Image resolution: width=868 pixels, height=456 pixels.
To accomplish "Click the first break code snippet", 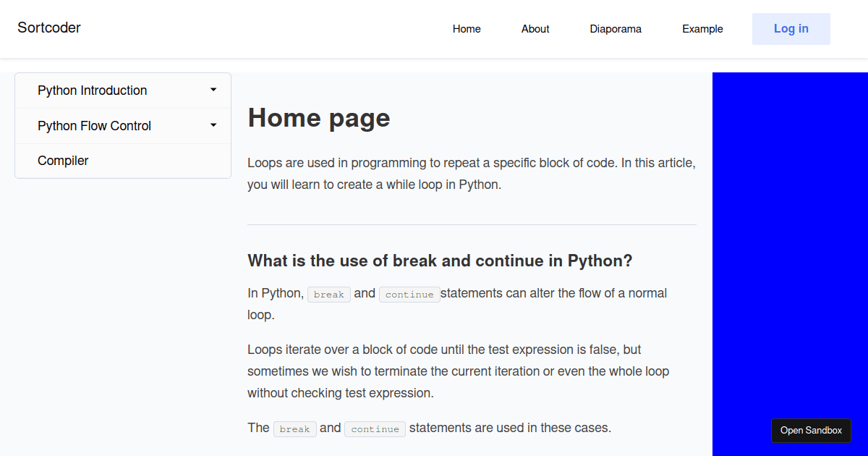I will pyautogui.click(x=328, y=294).
